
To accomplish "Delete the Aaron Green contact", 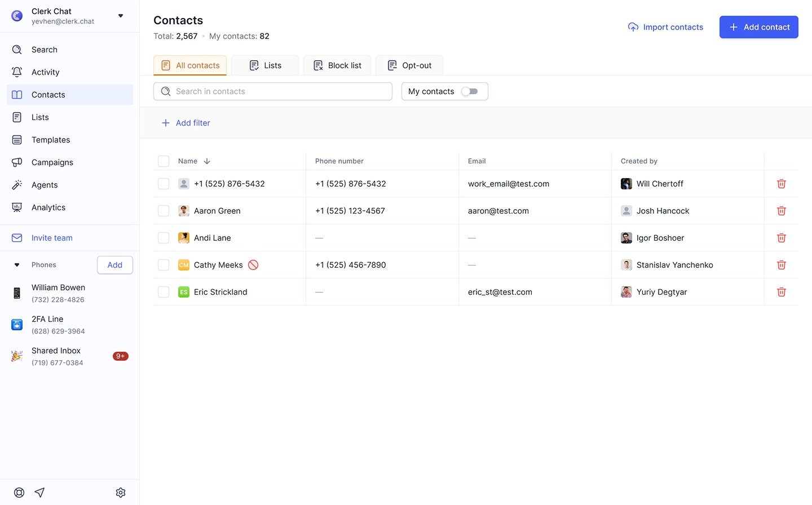I will [x=781, y=211].
